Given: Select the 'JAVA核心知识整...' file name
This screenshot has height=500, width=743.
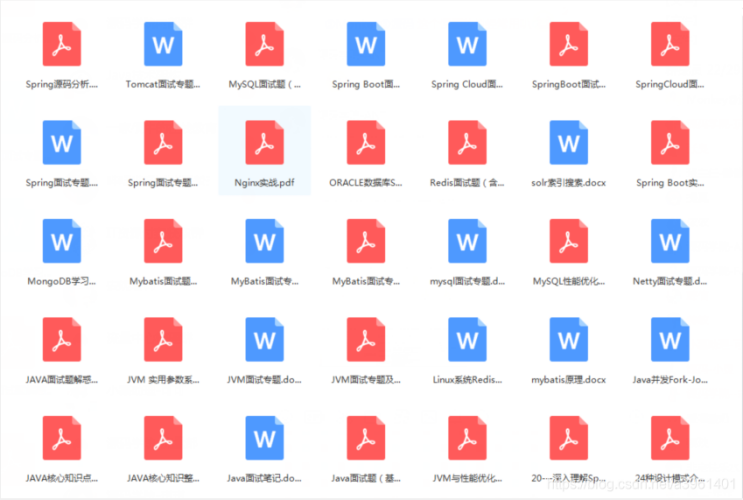Looking at the screenshot, I should coord(163,478).
